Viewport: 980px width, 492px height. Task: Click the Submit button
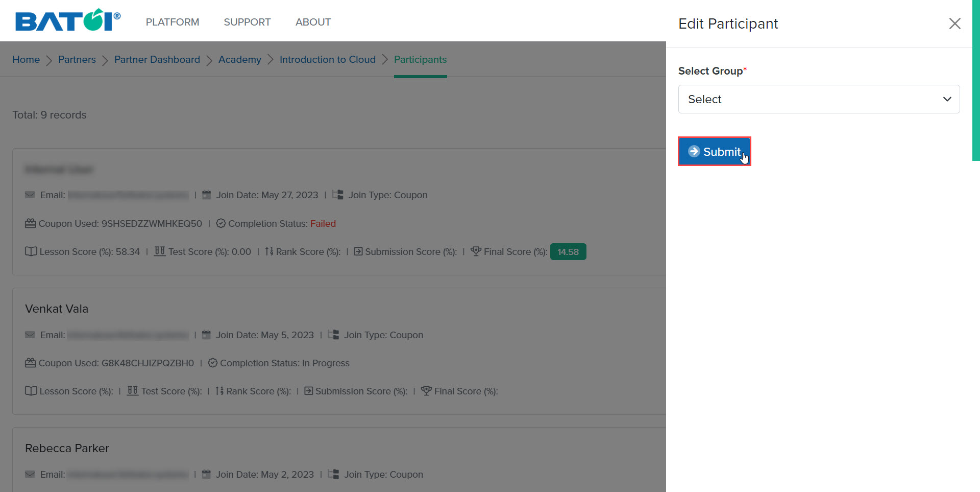(x=714, y=152)
